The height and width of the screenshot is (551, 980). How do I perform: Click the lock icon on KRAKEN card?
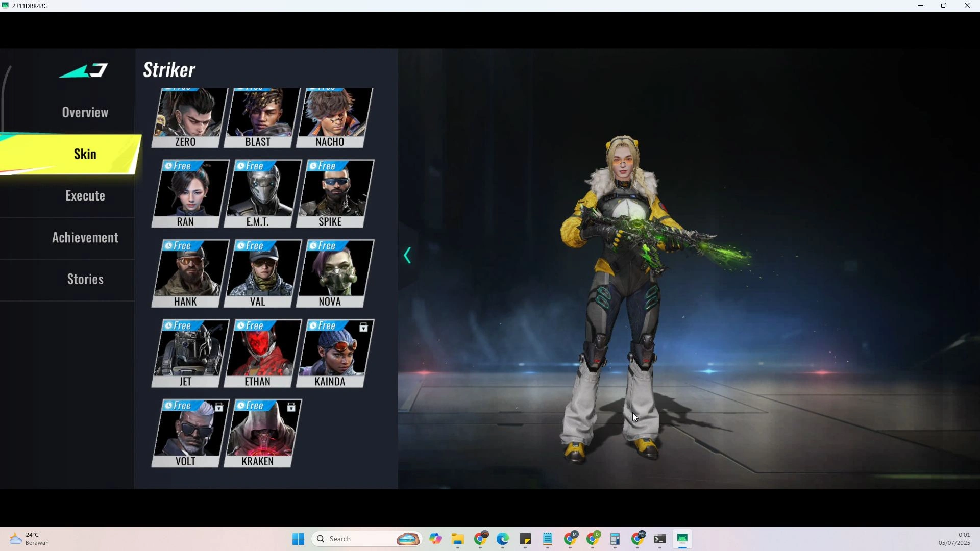pyautogui.click(x=291, y=407)
